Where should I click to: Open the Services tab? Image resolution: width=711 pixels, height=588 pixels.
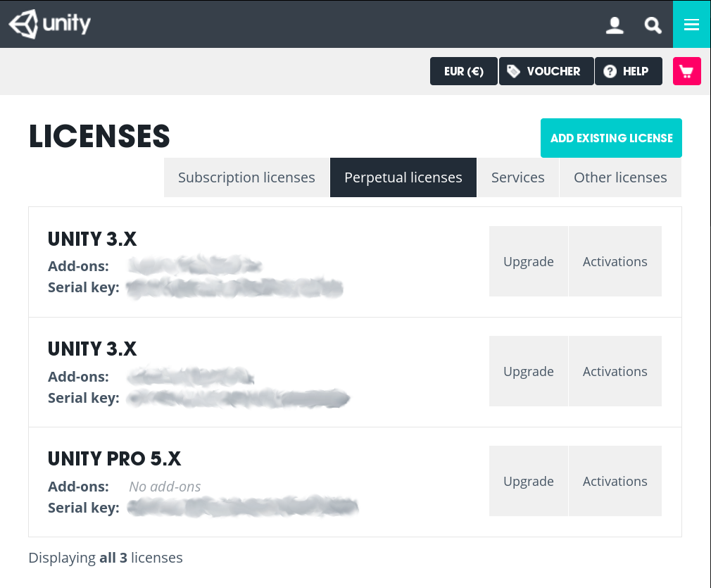(518, 177)
